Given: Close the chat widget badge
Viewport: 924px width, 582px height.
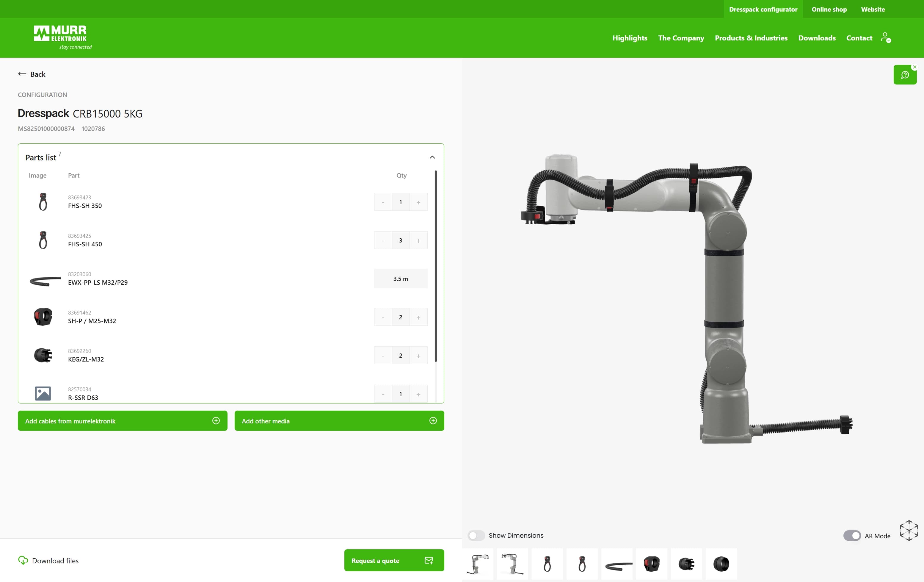Looking at the screenshot, I should [x=915, y=67].
